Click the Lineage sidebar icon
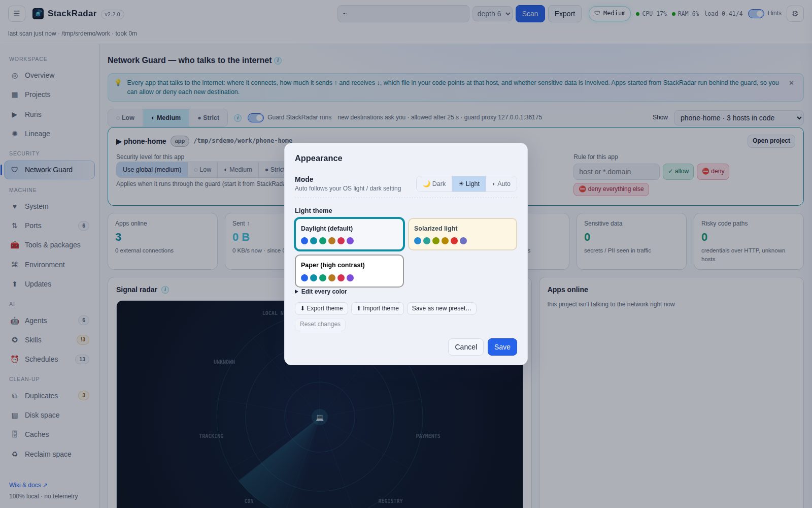This screenshot has width=812, height=508. 15,134
